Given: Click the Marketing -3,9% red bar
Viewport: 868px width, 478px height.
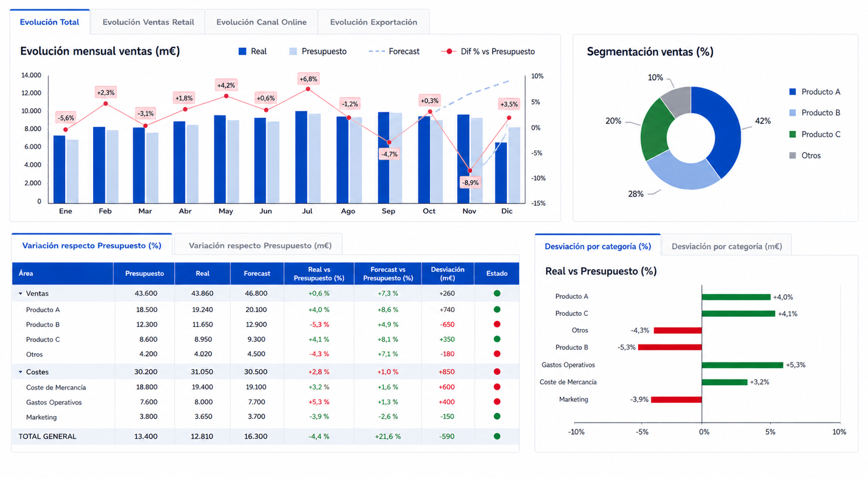Looking at the screenshot, I should click(676, 399).
